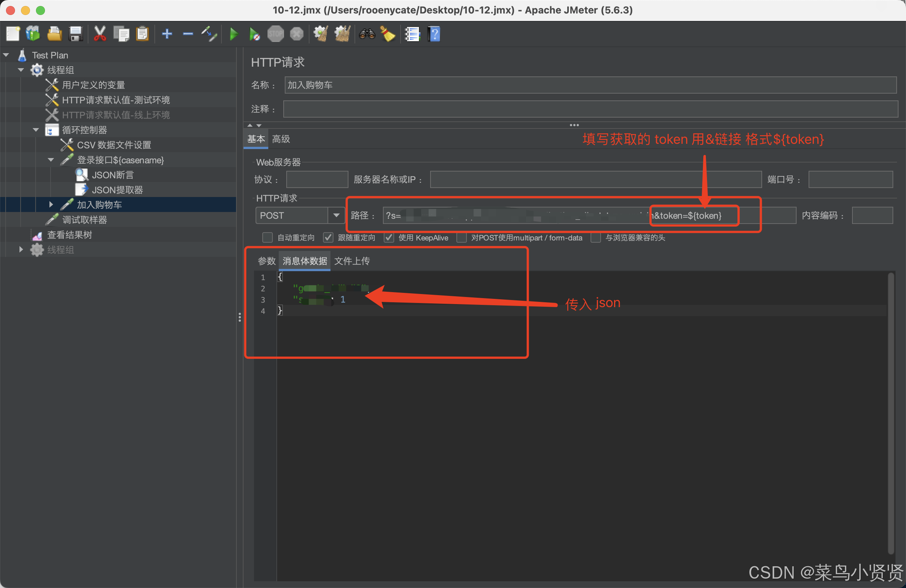Click Start no pauses icon
Image resolution: width=906 pixels, height=588 pixels.
click(x=254, y=34)
